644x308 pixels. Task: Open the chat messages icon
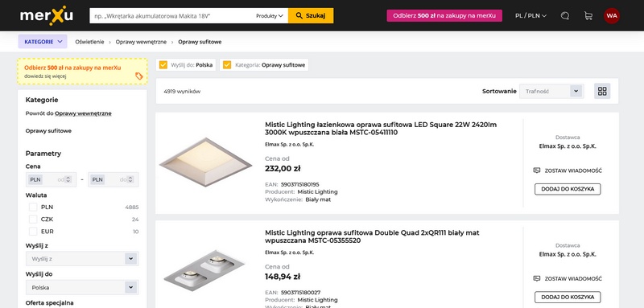pos(565,15)
